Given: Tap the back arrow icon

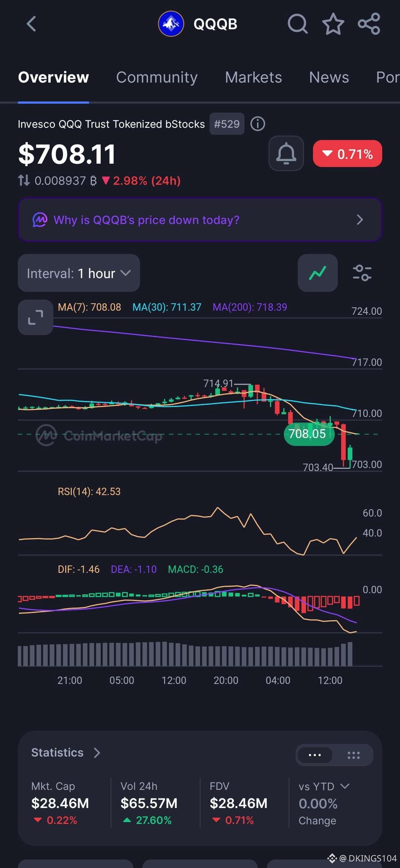Looking at the screenshot, I should 31,24.
